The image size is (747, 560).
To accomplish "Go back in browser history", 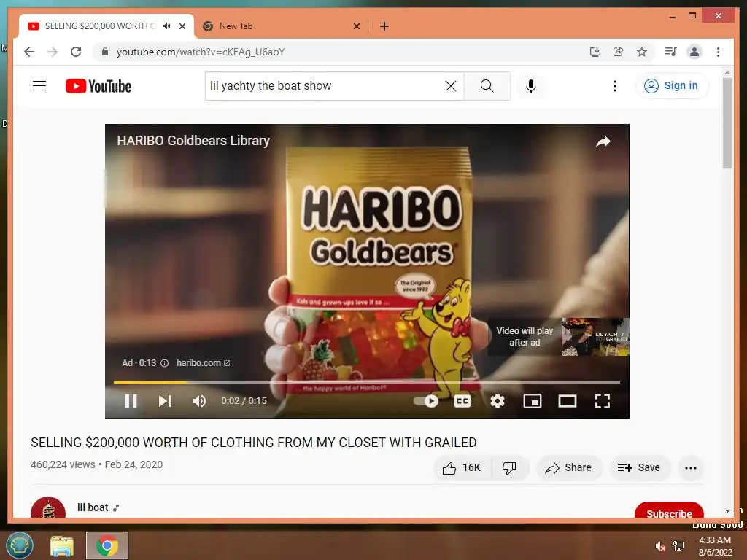I will tap(29, 52).
